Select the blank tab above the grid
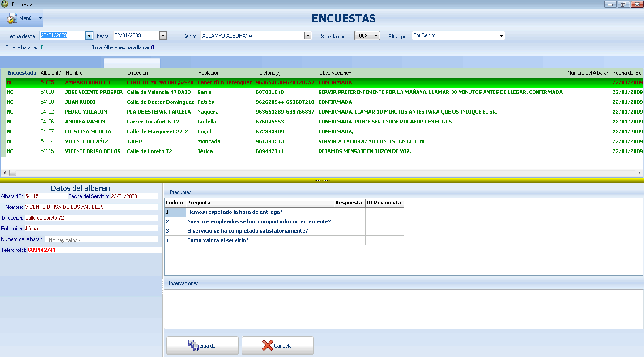Image resolution: width=644 pixels, height=357 pixels. pos(132,63)
